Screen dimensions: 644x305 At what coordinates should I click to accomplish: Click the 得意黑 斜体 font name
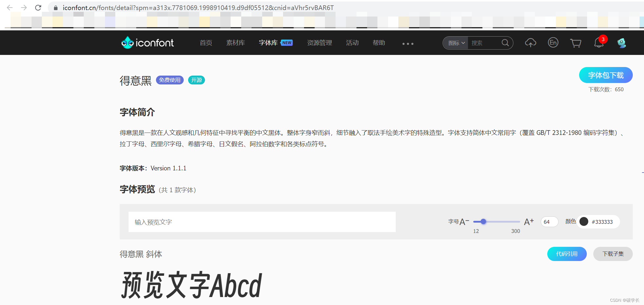coord(141,254)
